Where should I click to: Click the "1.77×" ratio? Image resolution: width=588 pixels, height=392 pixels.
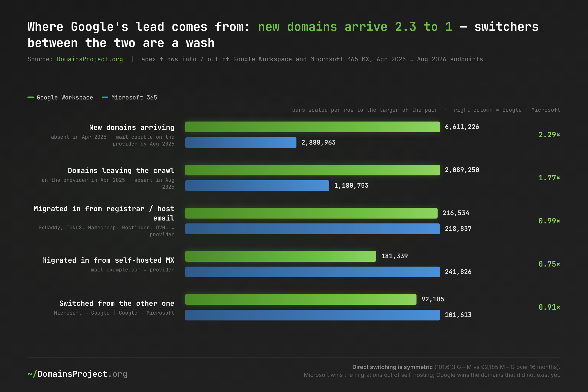[549, 178]
